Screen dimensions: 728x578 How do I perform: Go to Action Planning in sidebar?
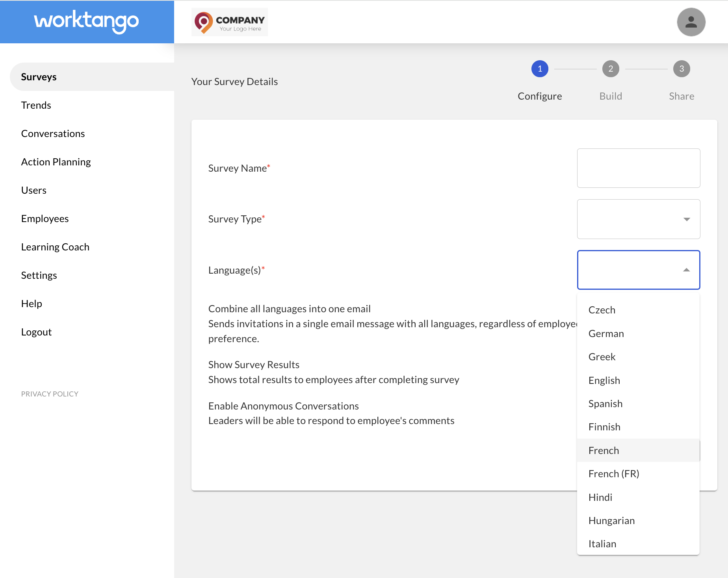[56, 162]
